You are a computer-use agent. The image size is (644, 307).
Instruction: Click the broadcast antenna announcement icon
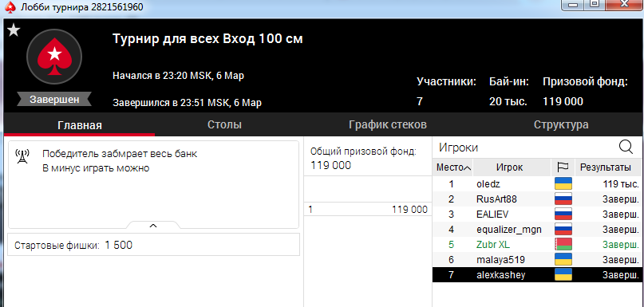[x=22, y=156]
